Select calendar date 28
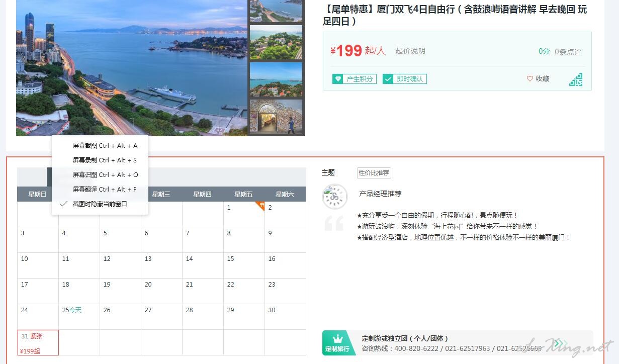619x364 pixels. coord(203,317)
